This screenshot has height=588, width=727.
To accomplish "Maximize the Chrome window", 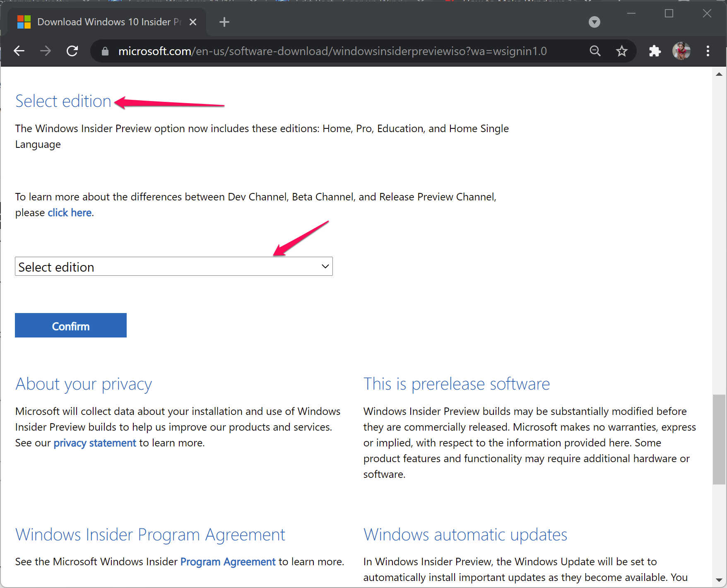I will pyautogui.click(x=669, y=13).
